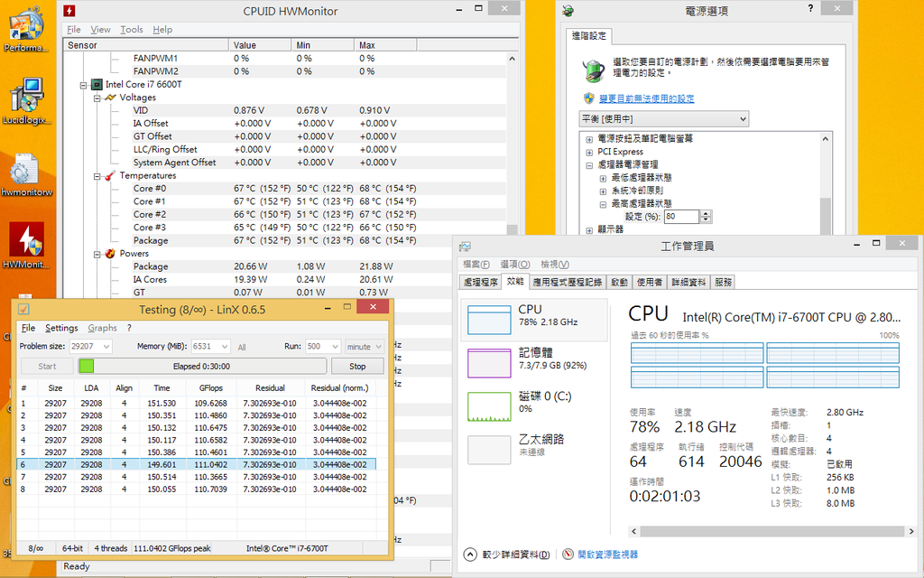The height and width of the screenshot is (578, 924).
Task: Open the File menu in HWMonitor
Action: point(74,30)
